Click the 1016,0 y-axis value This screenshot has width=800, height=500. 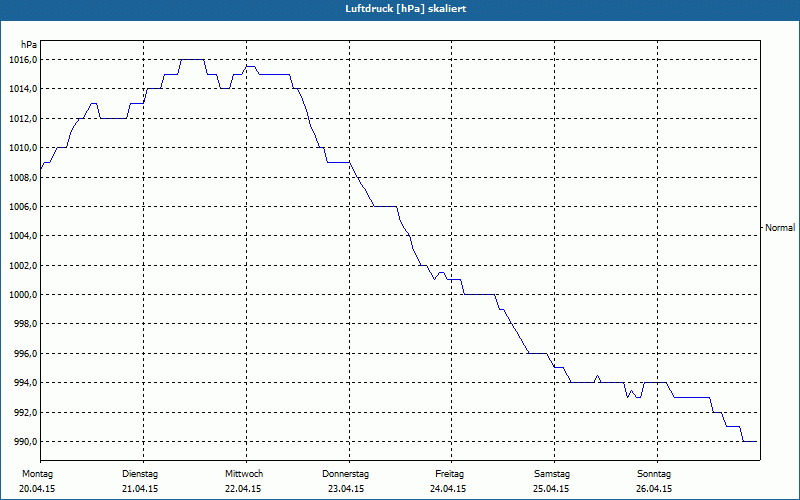[22, 60]
